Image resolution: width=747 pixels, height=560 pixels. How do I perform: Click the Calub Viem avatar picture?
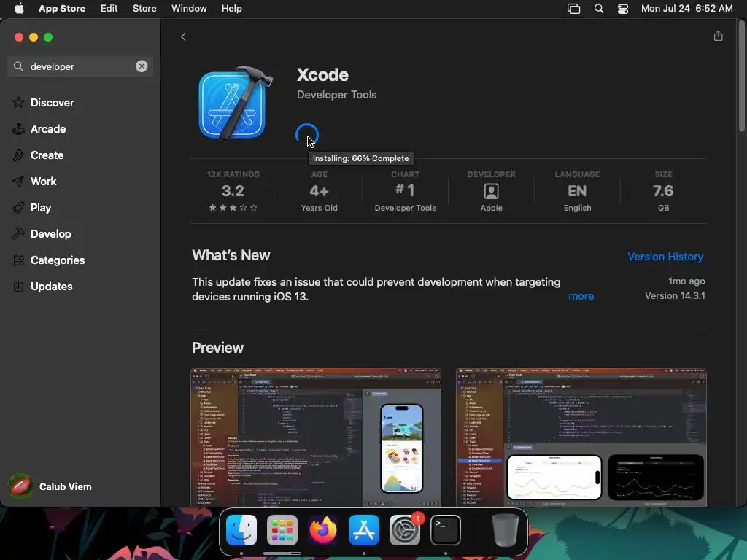20,486
